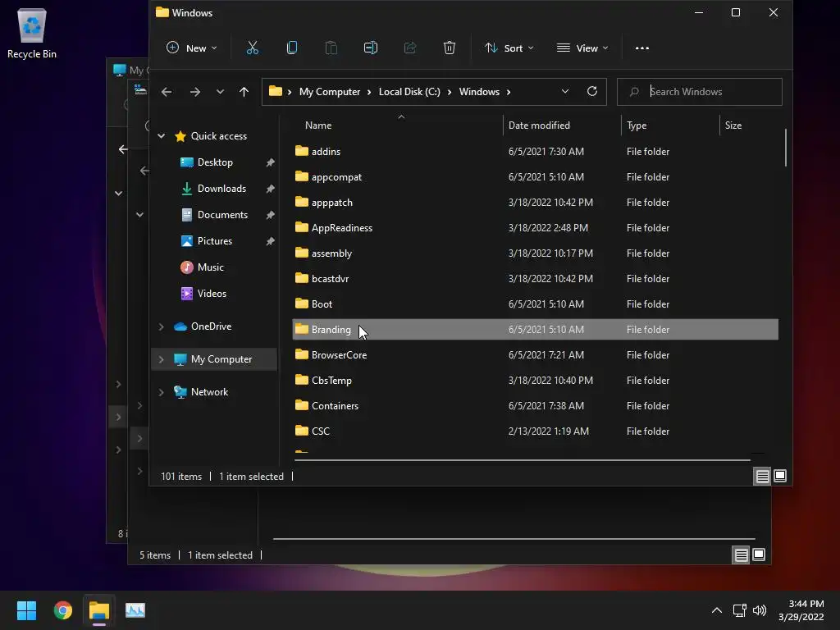Launch Chrome from the taskbar

pos(62,610)
